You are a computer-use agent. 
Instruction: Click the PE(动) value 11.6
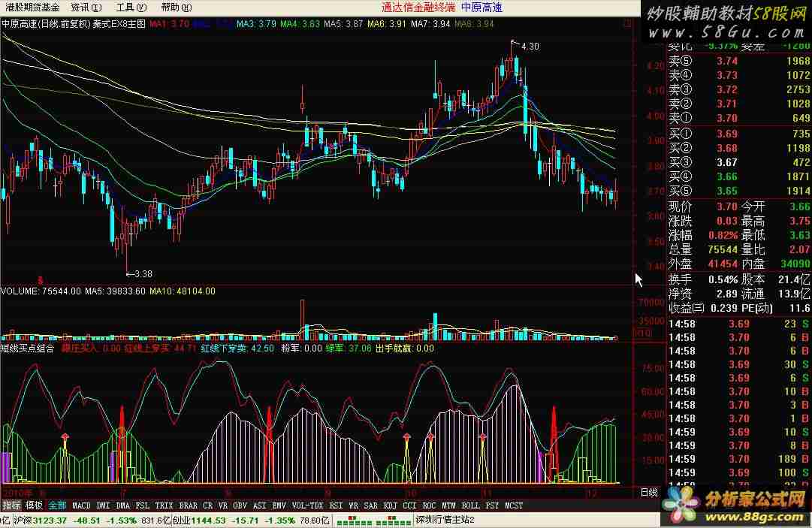pos(799,309)
